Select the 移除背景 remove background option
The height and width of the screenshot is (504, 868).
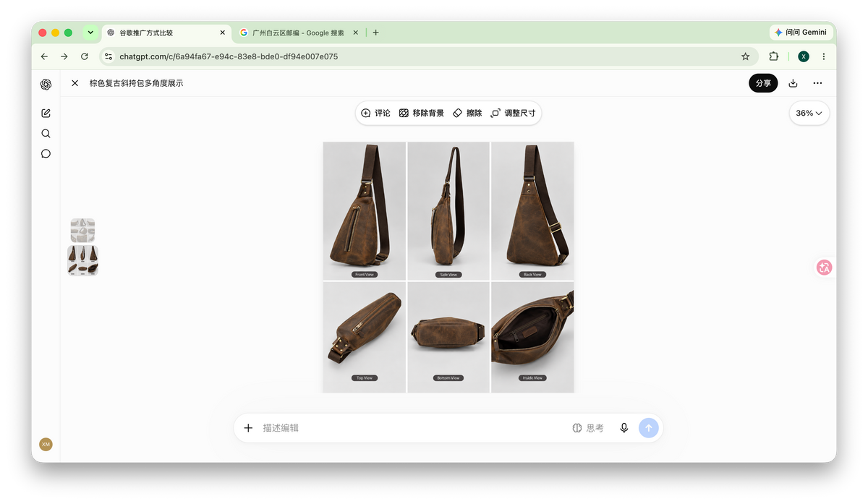coord(422,113)
